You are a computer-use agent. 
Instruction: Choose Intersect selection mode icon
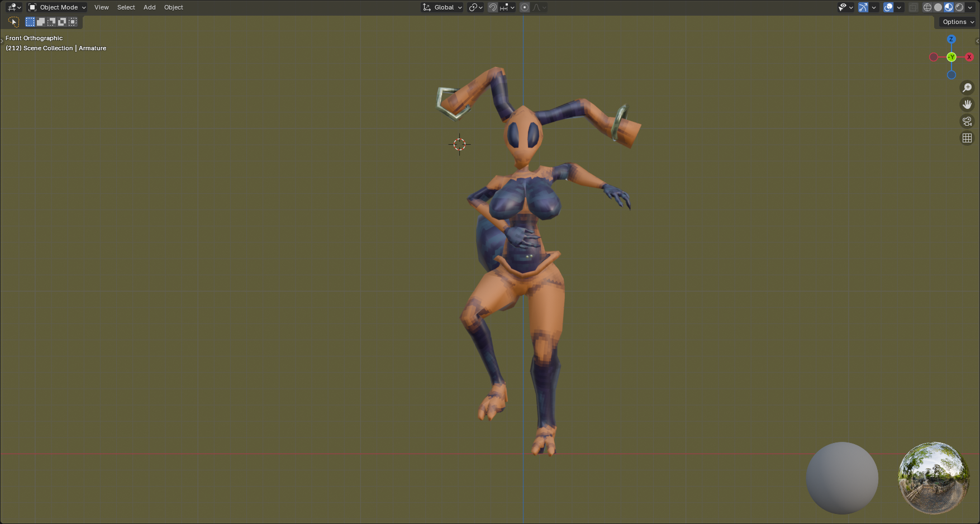pyautogui.click(x=73, y=22)
